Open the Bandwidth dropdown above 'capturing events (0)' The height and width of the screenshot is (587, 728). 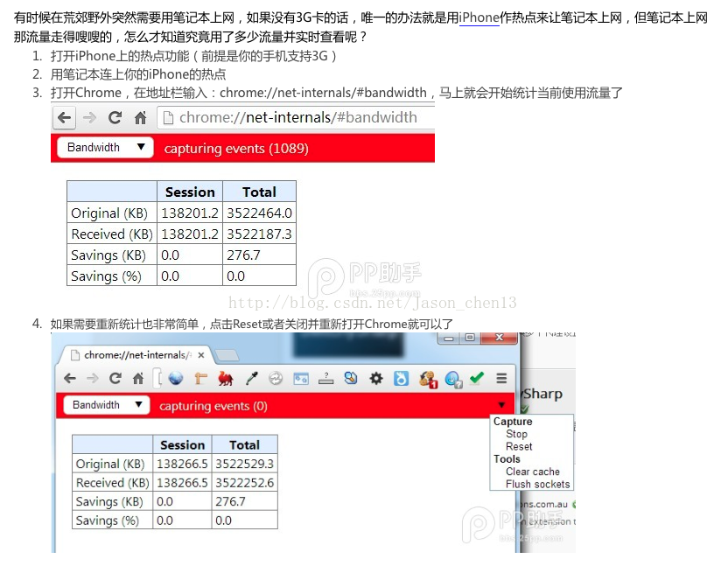(107, 405)
